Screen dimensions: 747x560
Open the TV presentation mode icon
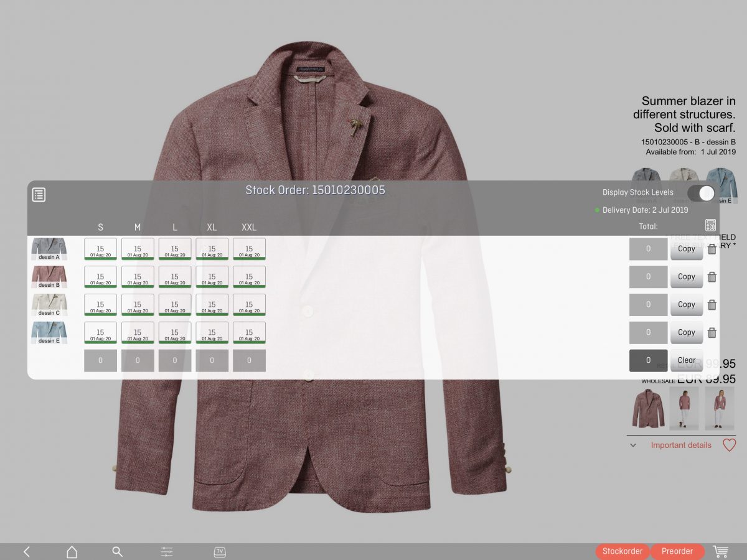point(220,551)
